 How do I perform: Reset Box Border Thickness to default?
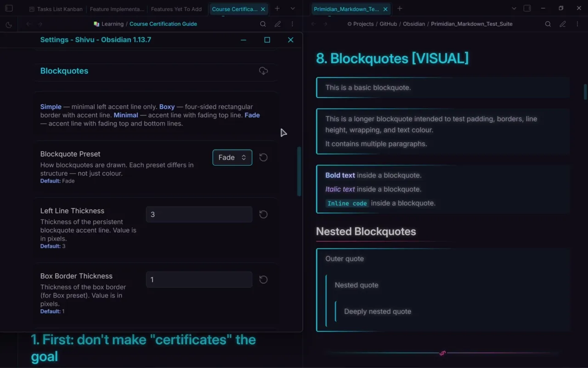pyautogui.click(x=263, y=280)
